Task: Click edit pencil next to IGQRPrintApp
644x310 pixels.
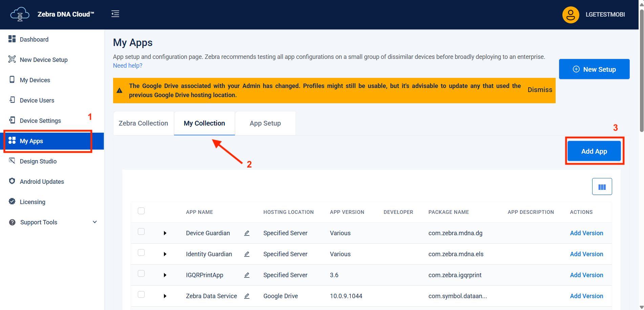Action: pyautogui.click(x=247, y=275)
